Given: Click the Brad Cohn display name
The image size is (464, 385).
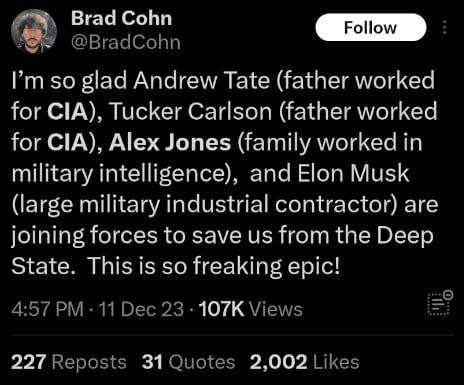Looking at the screenshot, I should (x=121, y=18).
